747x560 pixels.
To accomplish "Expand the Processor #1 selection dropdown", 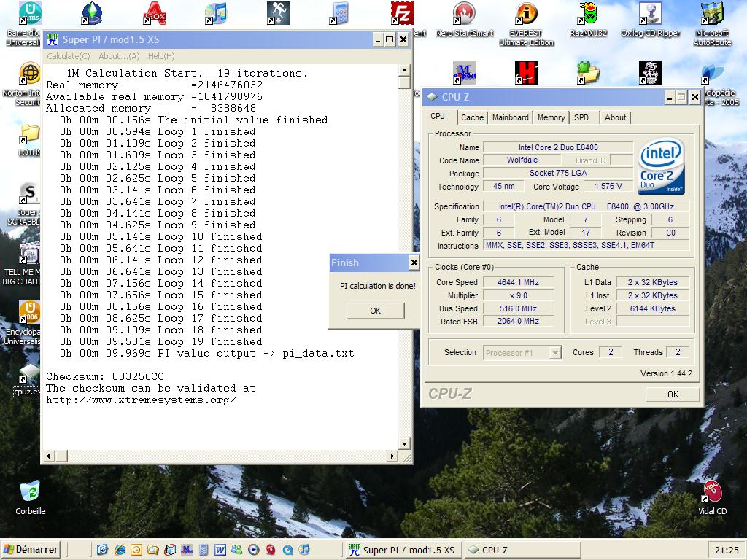I will point(555,353).
